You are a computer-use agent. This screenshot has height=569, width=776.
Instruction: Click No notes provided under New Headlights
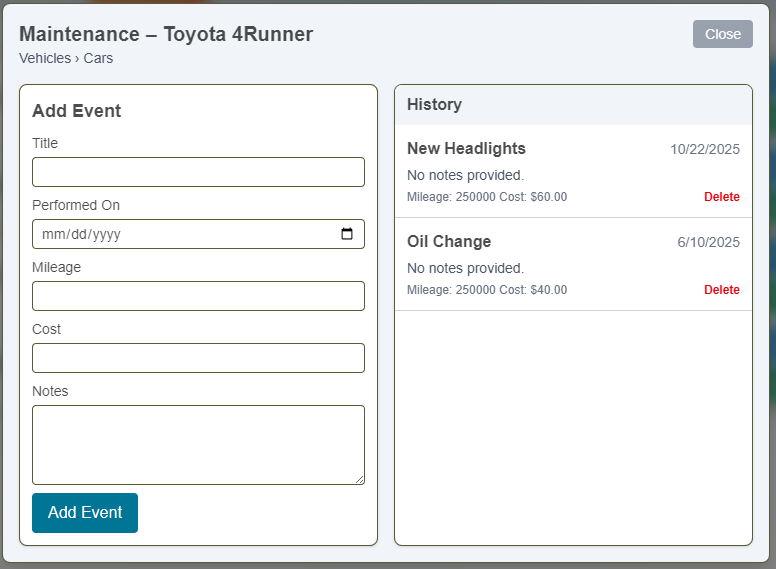click(x=465, y=175)
